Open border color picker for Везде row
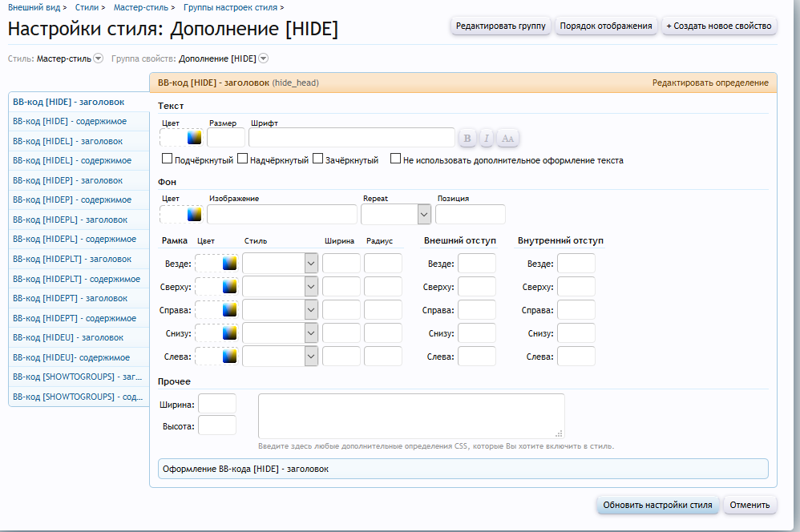The image size is (800, 532). coord(230,264)
